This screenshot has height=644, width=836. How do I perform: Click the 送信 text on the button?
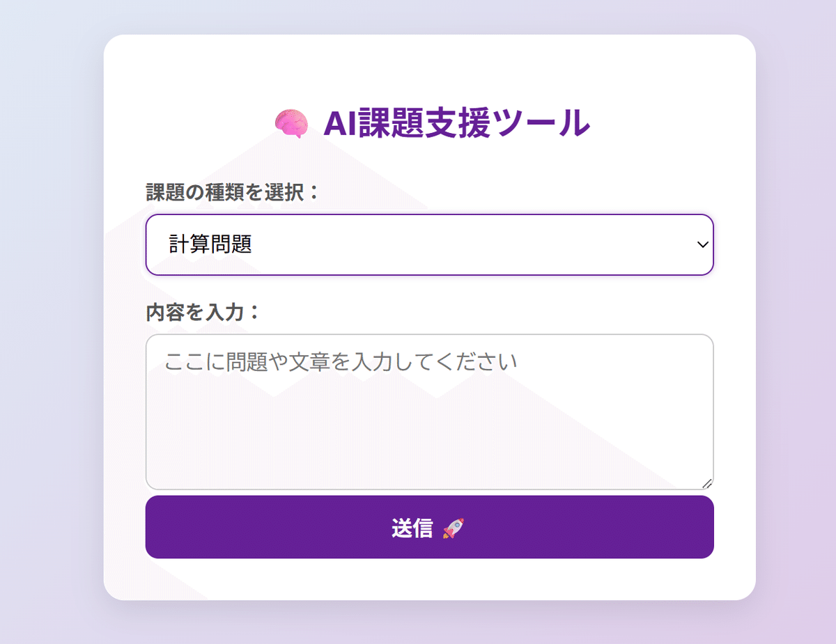click(412, 528)
